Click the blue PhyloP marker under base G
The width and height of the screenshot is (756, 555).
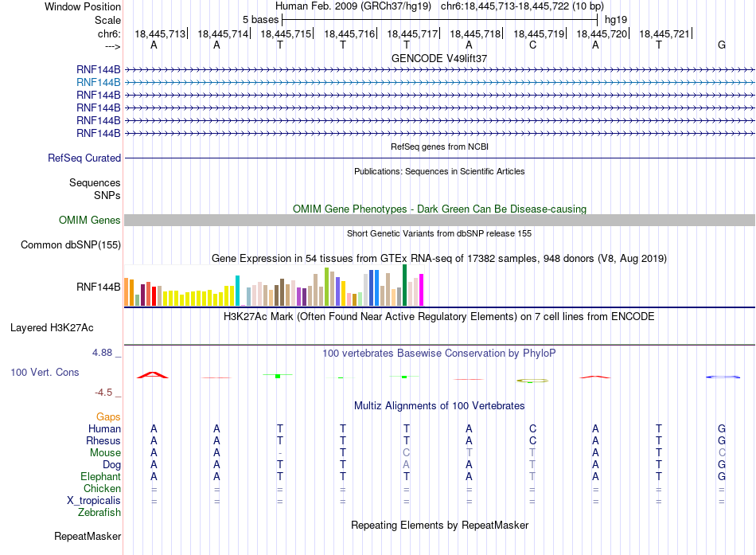723,377
